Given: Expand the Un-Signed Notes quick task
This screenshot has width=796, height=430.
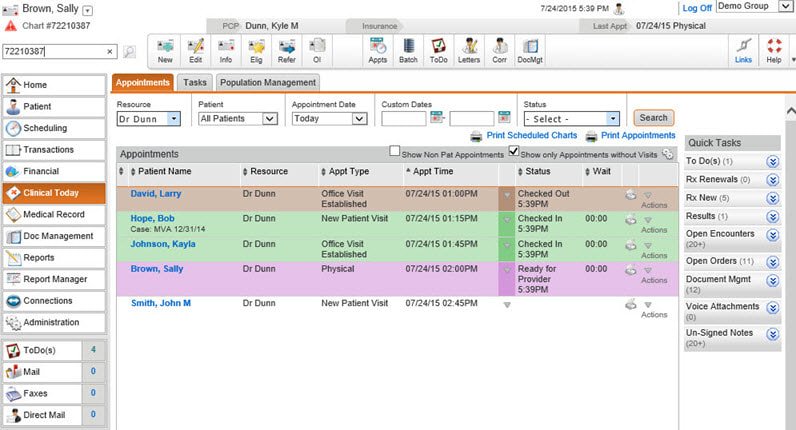Looking at the screenshot, I should [773, 334].
